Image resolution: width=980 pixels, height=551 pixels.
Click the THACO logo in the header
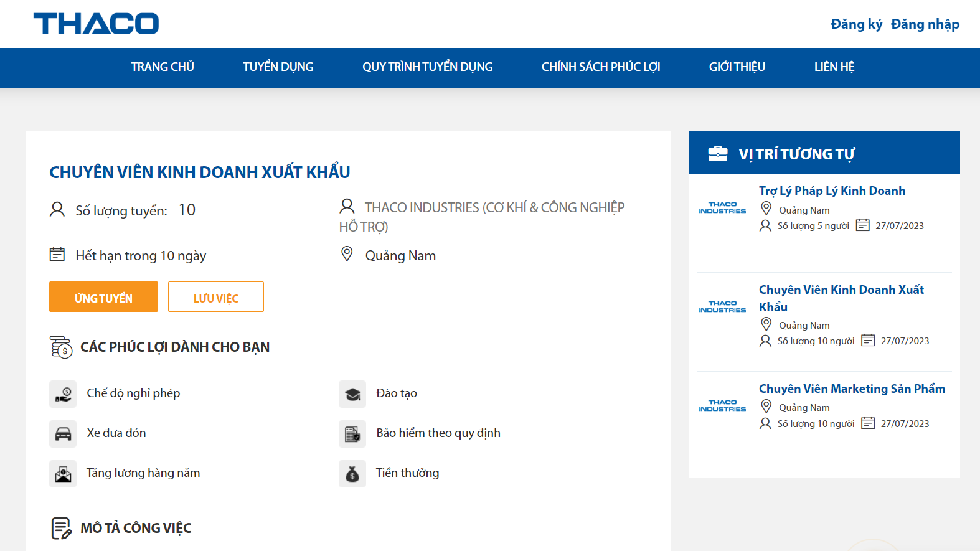point(97,24)
